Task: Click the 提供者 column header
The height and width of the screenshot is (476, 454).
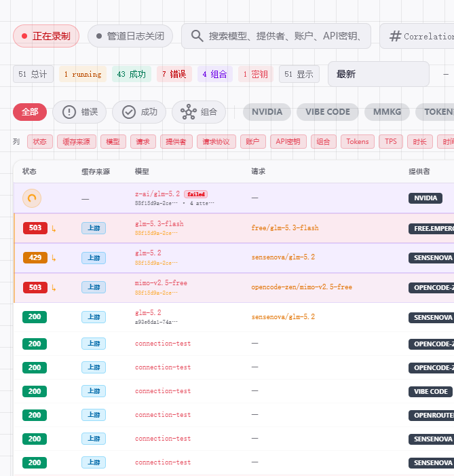Action: point(419,172)
